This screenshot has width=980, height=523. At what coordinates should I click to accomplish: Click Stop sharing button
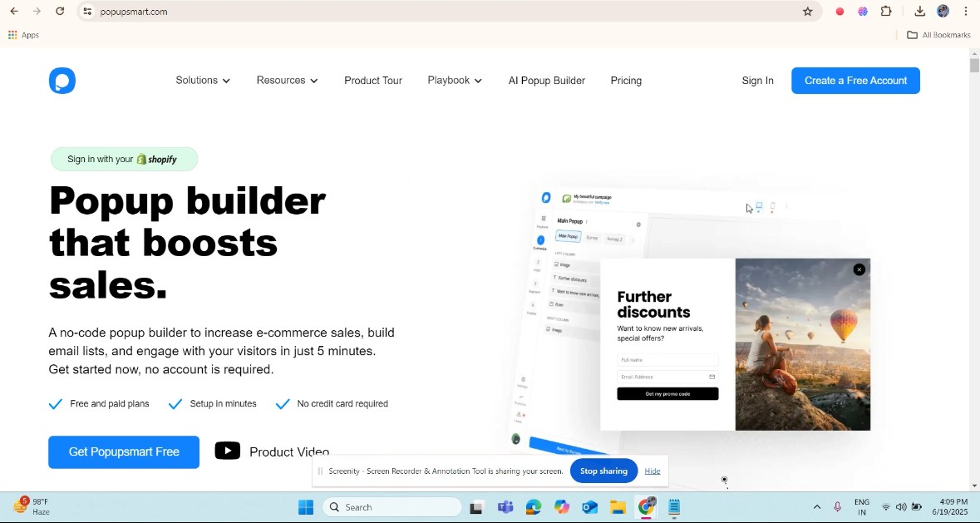click(603, 471)
